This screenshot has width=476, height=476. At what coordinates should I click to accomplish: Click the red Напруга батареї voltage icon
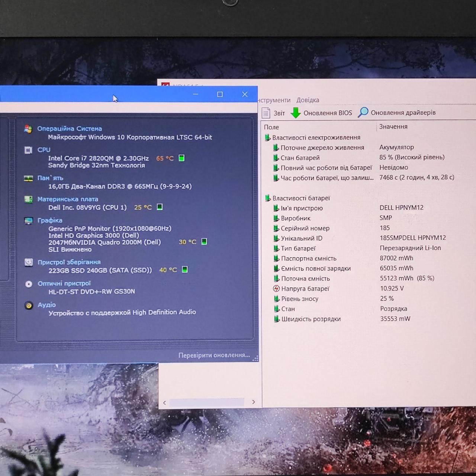[x=276, y=289]
